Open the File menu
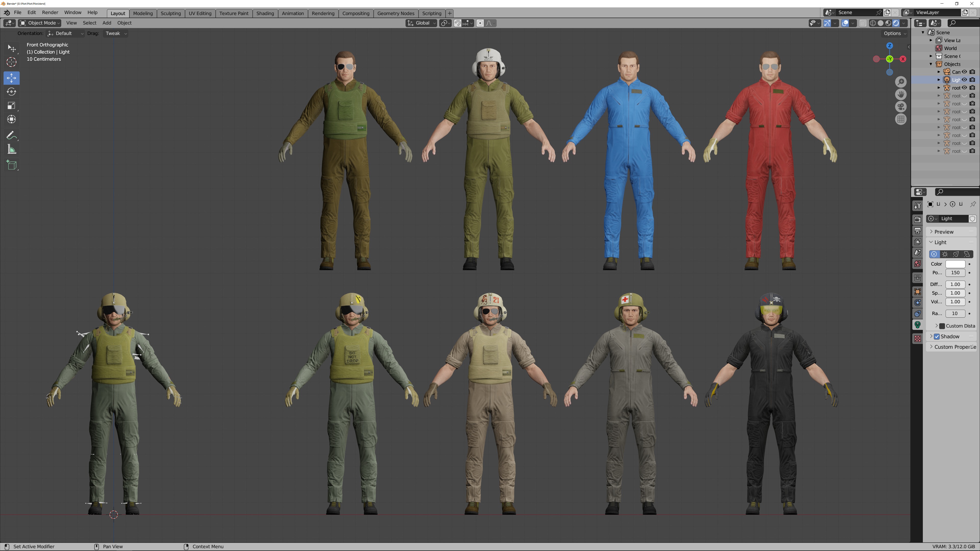The height and width of the screenshot is (551, 980). (18, 12)
